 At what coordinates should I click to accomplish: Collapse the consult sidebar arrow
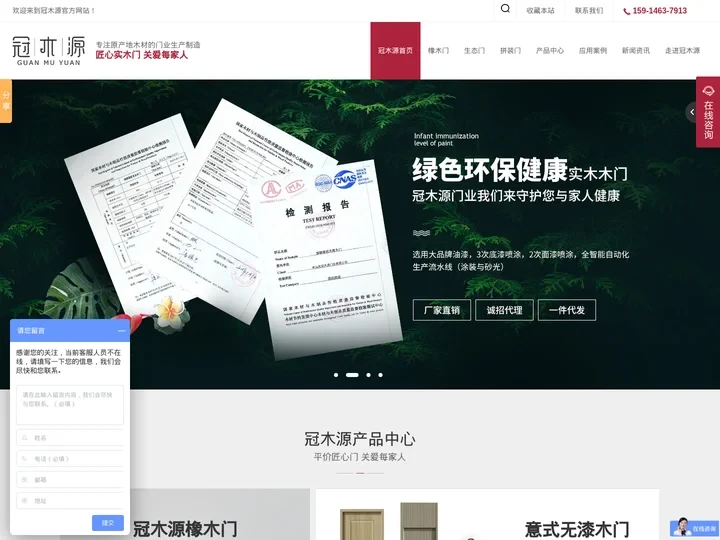(692, 112)
